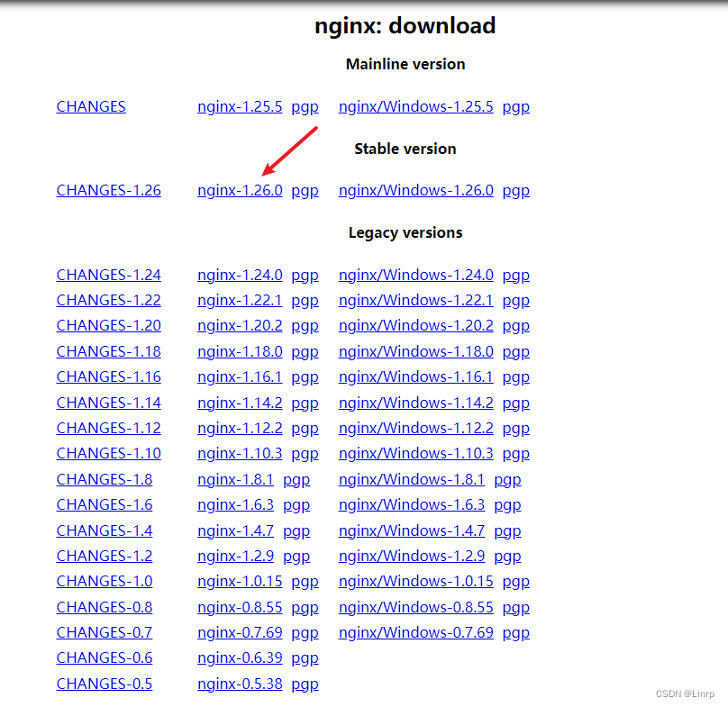Download nginx-1.4.7 source
Image resolution: width=728 pixels, height=707 pixels.
[x=235, y=530]
